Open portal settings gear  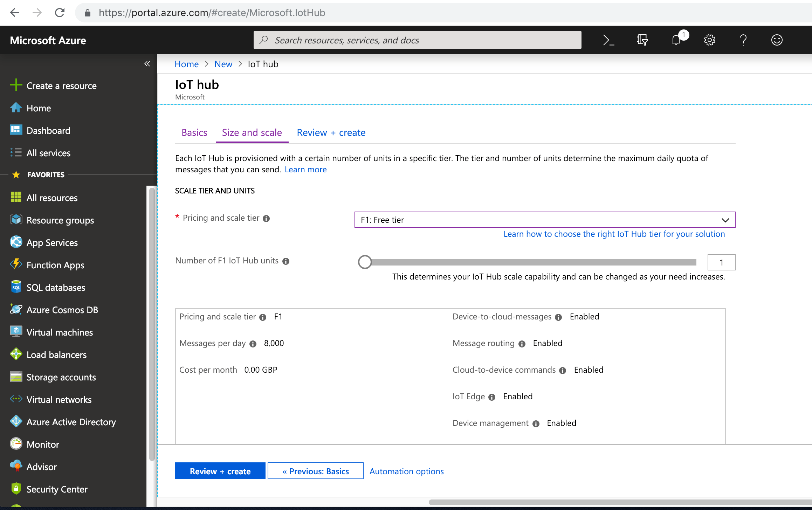coord(709,40)
